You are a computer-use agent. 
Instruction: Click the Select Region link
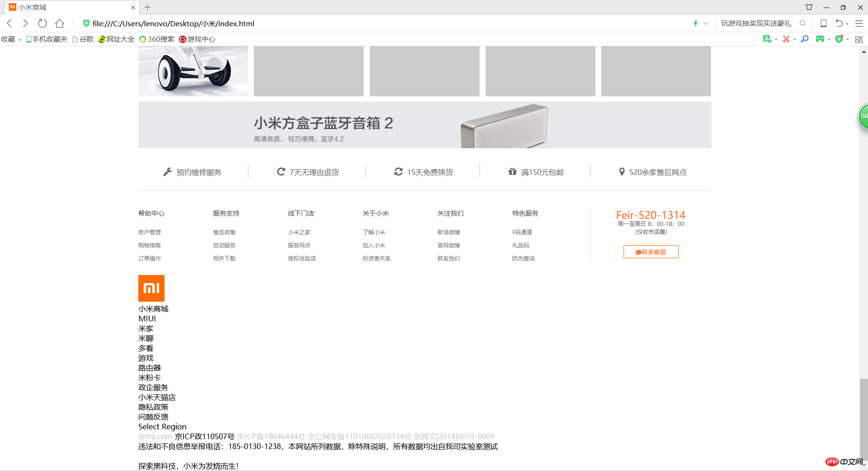point(162,427)
